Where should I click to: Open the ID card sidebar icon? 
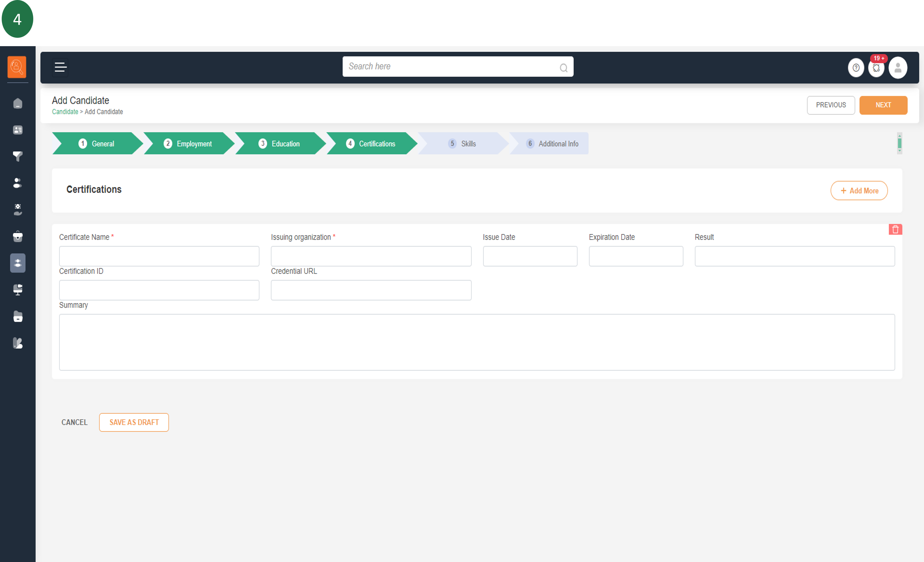coord(18,130)
